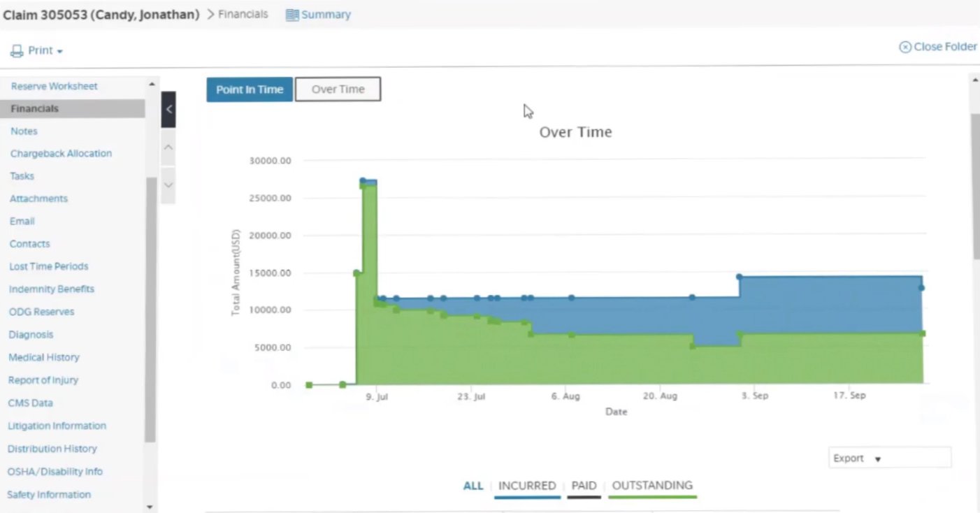Click the up chevron below collapse button
The width and height of the screenshot is (980, 513).
[x=168, y=148]
